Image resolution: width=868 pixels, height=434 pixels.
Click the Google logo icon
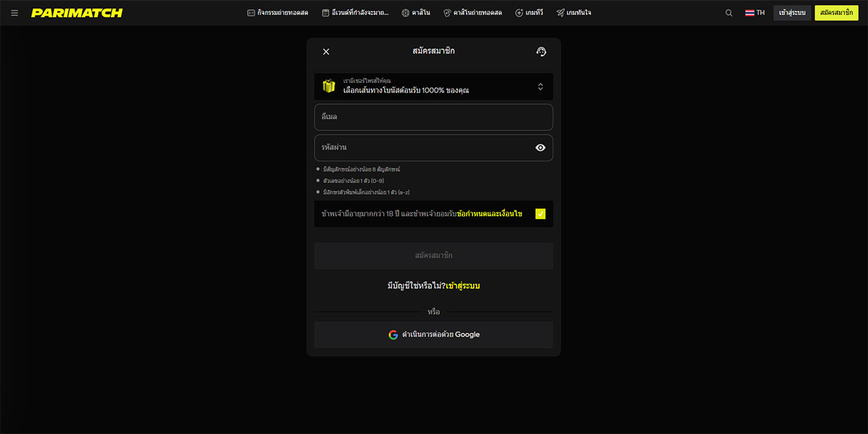[x=393, y=335]
